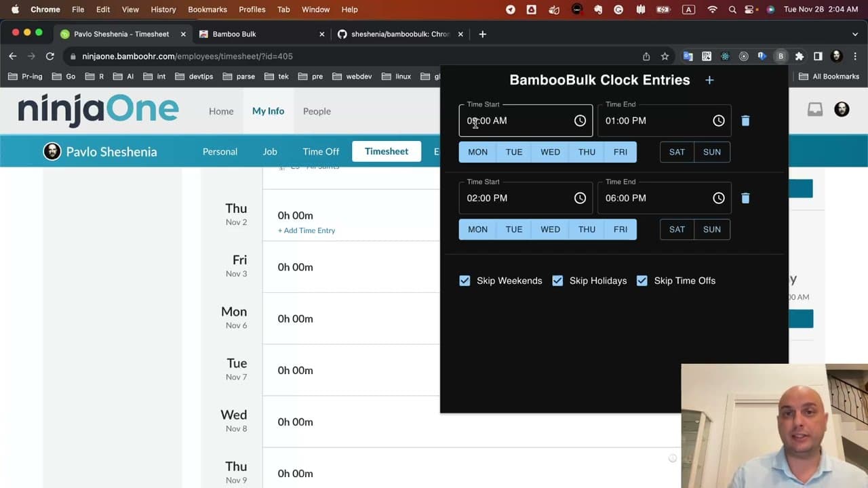Screen dimensions: 868x488
Task: Click the ninjaOne logo
Action: (98, 110)
